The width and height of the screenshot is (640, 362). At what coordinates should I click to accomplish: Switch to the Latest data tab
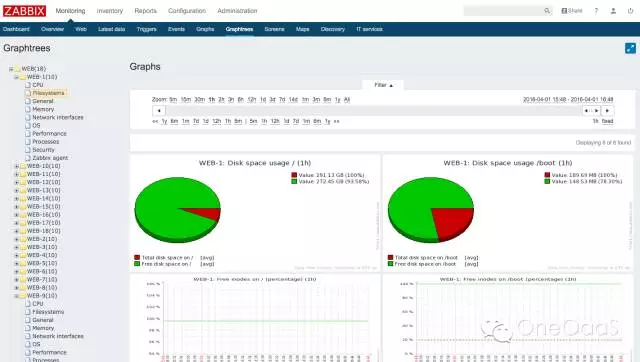111,29
